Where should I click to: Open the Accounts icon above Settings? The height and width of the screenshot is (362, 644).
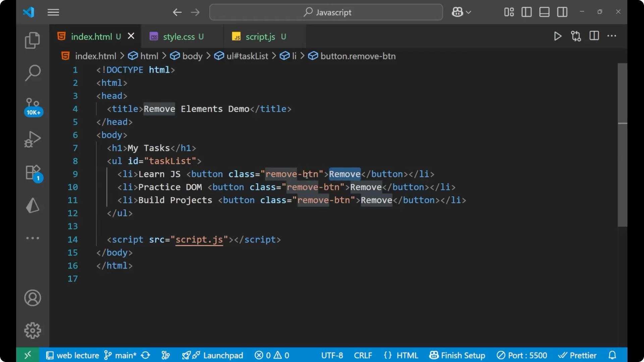[32, 298]
